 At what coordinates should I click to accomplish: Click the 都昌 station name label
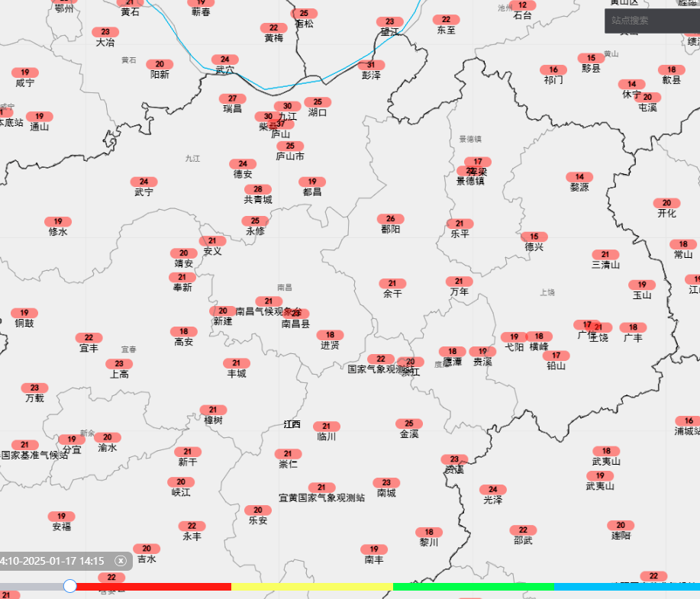[x=312, y=192]
